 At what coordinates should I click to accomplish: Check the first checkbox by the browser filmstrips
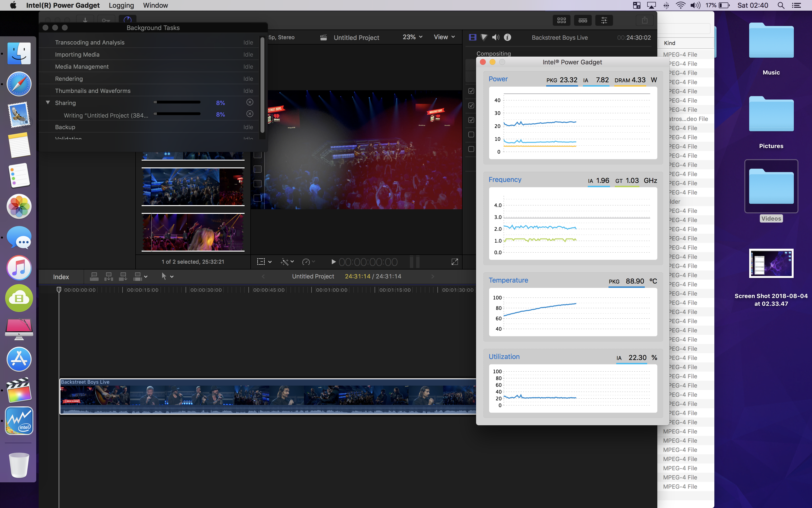tap(257, 155)
